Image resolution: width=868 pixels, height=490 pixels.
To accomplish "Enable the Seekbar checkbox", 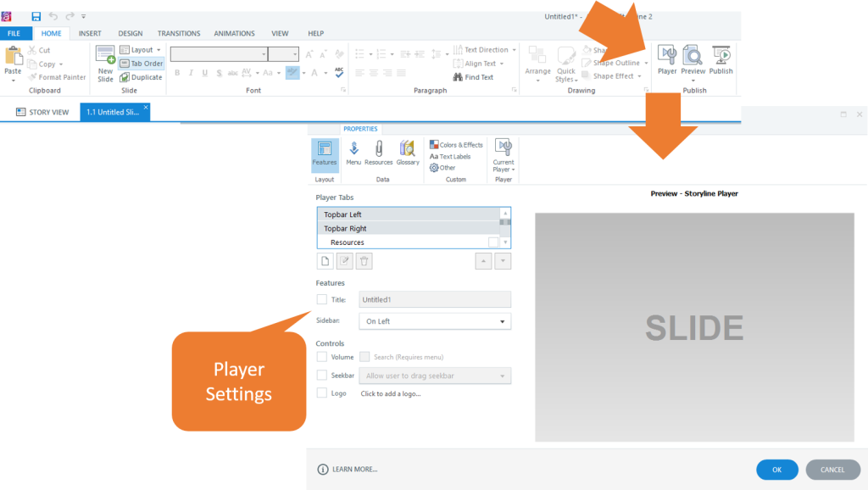I will 321,375.
